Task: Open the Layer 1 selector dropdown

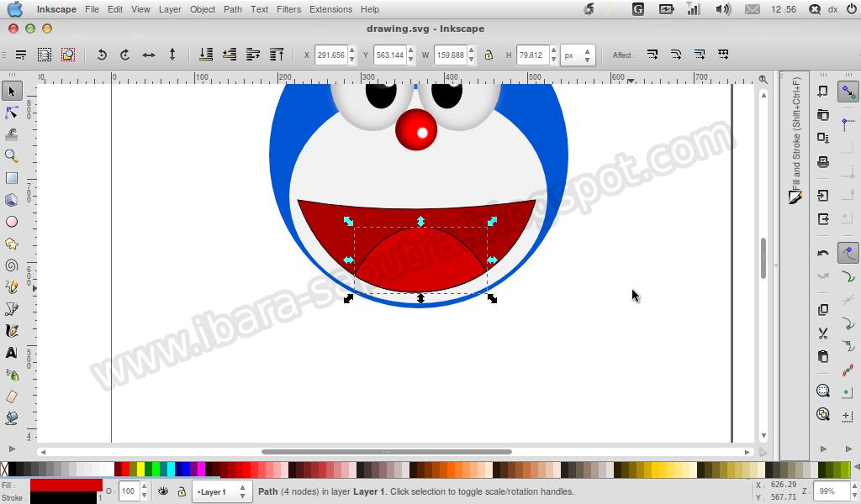Action: [221, 492]
